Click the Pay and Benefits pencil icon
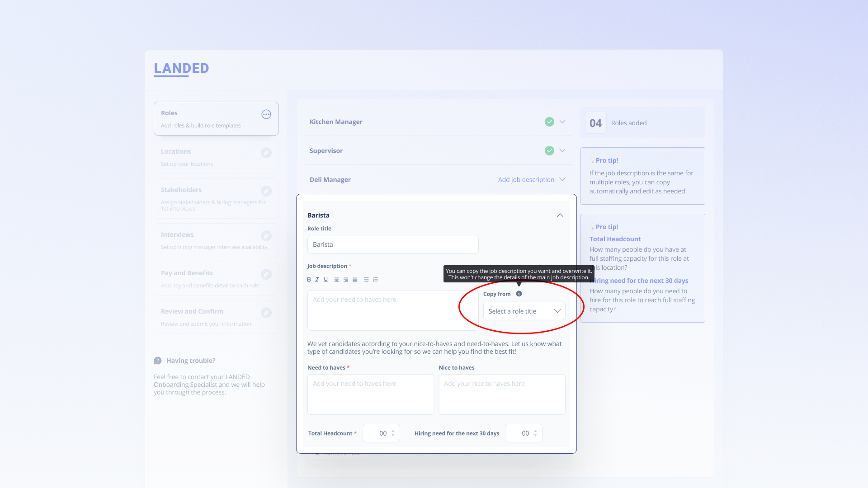868x488 pixels. [x=266, y=274]
